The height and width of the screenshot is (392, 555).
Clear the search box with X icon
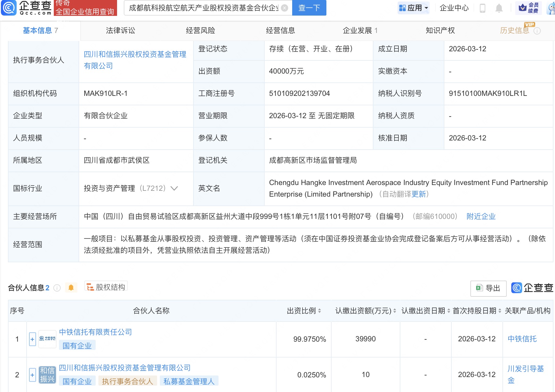285,8
